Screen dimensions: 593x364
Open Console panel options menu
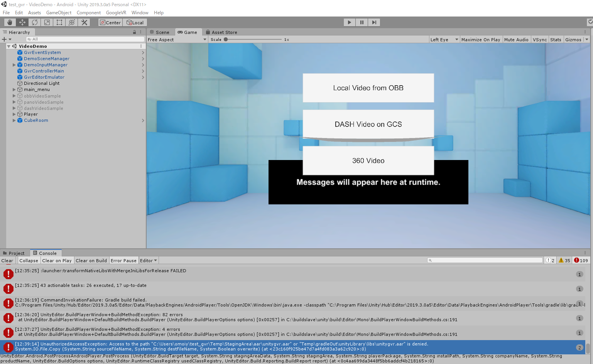[x=585, y=253]
